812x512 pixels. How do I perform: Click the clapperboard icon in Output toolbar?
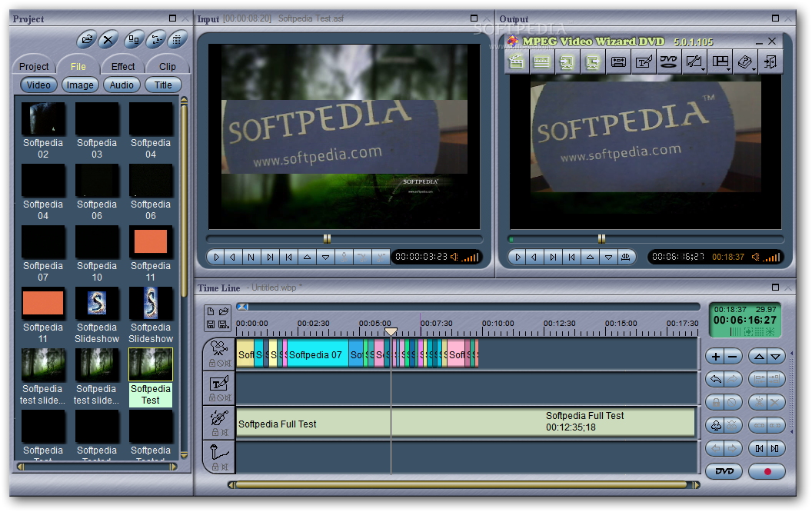pos(516,62)
